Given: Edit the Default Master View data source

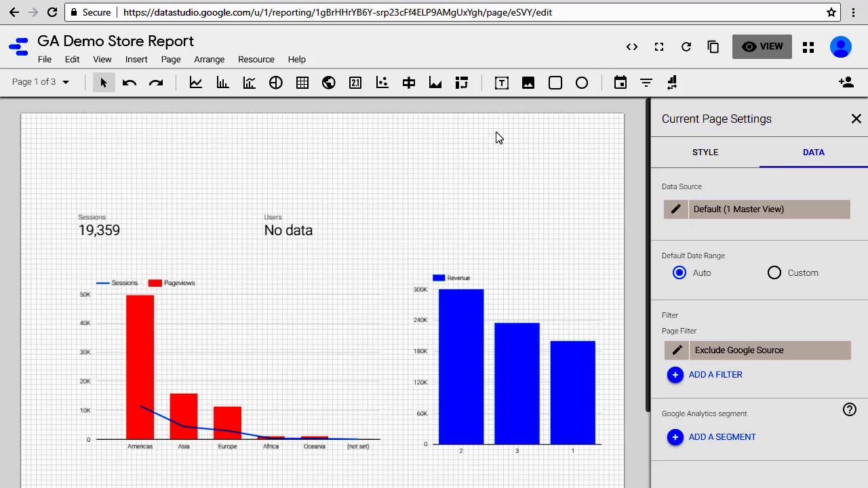Looking at the screenshot, I should tap(676, 209).
